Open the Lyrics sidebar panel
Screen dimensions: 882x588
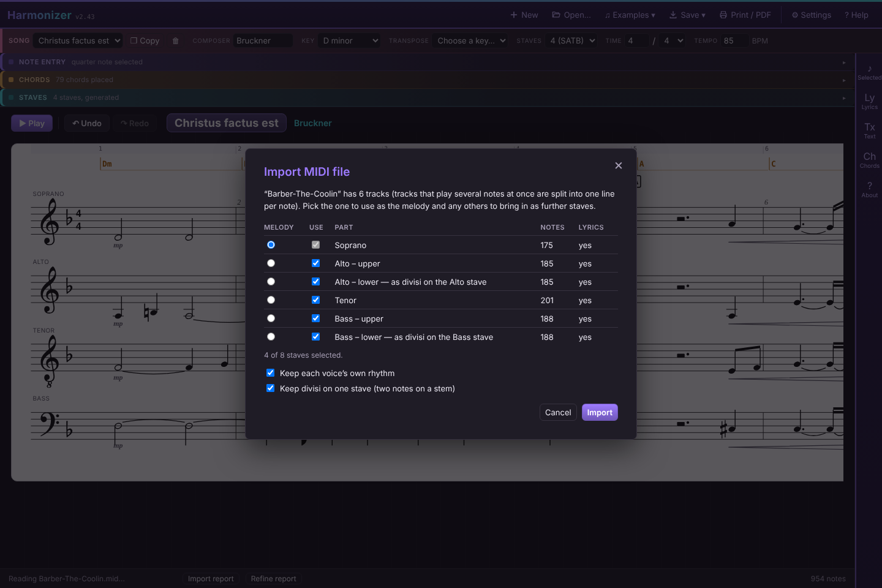(x=869, y=101)
